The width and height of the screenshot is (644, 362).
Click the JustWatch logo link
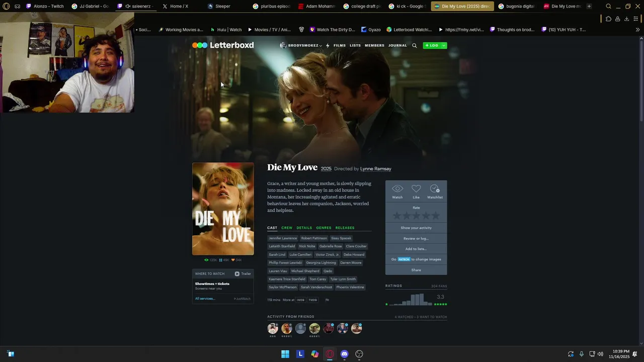(242, 299)
